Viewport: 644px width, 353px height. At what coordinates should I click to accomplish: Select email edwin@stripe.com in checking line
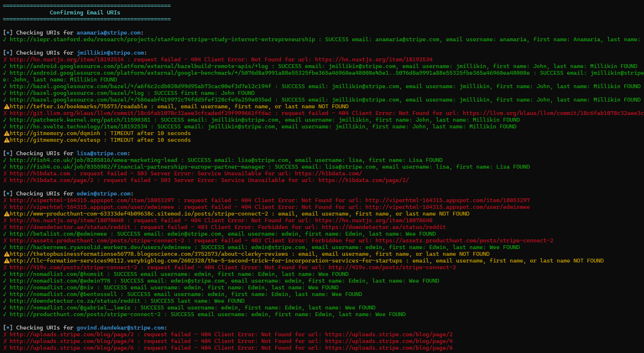point(104,194)
